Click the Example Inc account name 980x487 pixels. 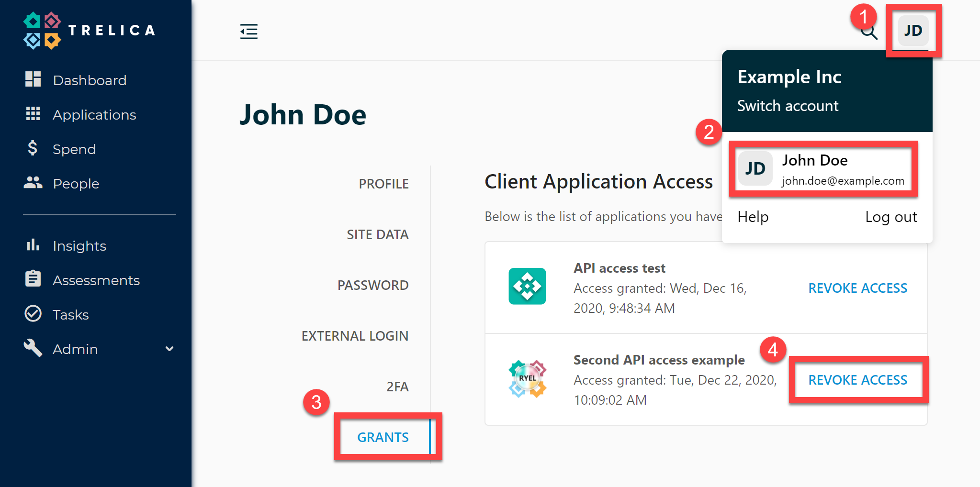click(789, 77)
